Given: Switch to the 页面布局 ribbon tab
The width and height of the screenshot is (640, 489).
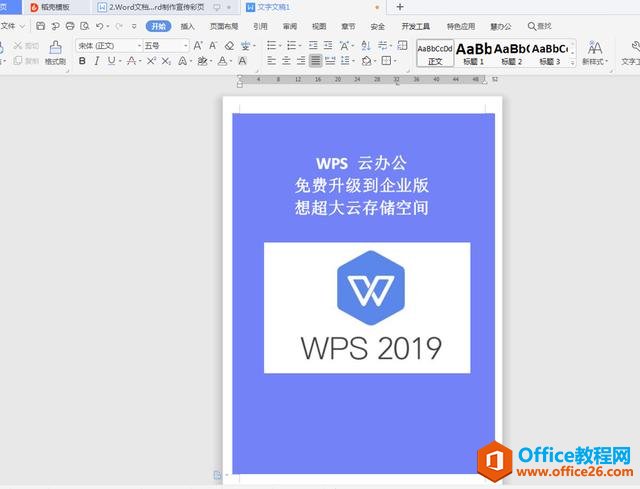Looking at the screenshot, I should click(x=224, y=26).
